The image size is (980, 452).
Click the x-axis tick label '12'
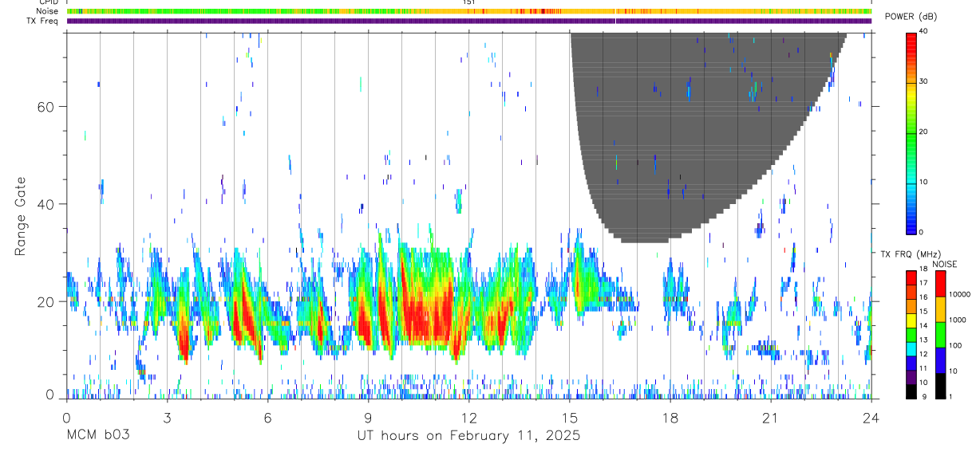click(x=468, y=417)
